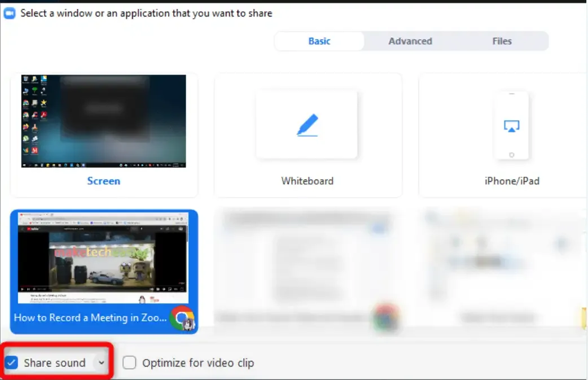The width and height of the screenshot is (588, 380).
Task: Click the AirPlay icon on the phone graphic
Action: click(511, 126)
